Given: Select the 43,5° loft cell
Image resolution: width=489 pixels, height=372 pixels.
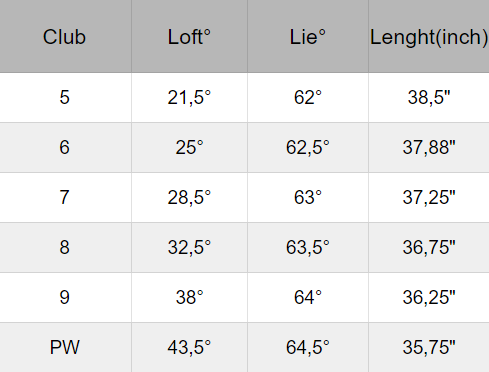Looking at the screenshot, I should (x=189, y=347).
